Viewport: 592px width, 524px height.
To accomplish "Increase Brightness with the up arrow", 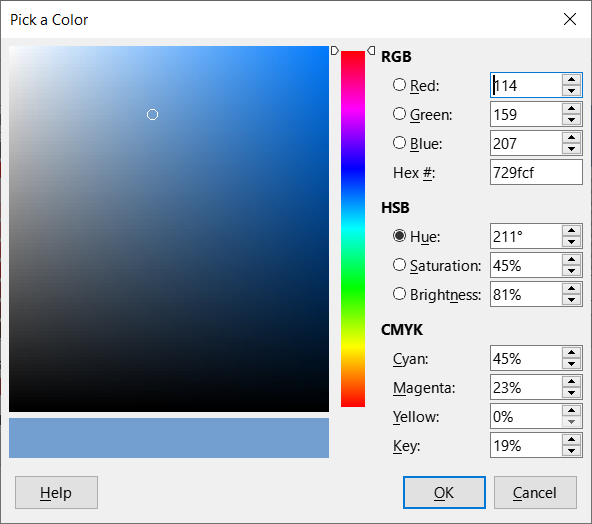I will pos(571,288).
